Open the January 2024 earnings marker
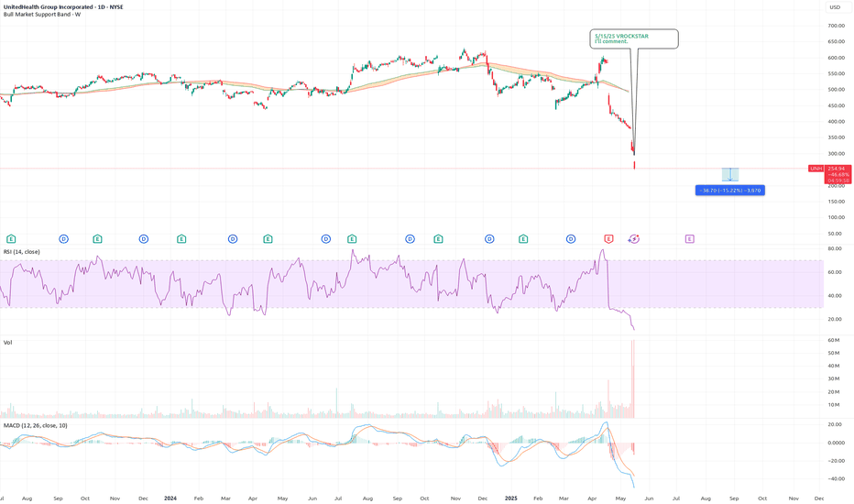 coord(181,238)
